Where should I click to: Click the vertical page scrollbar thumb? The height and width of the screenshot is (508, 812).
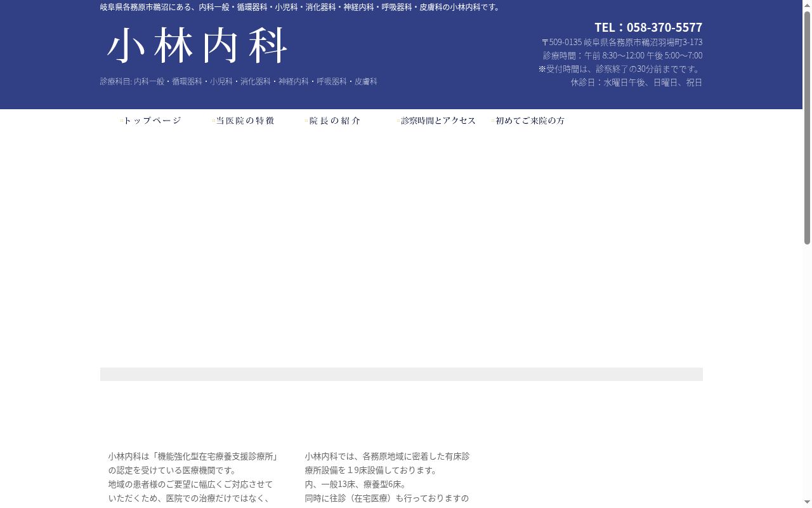[807, 127]
